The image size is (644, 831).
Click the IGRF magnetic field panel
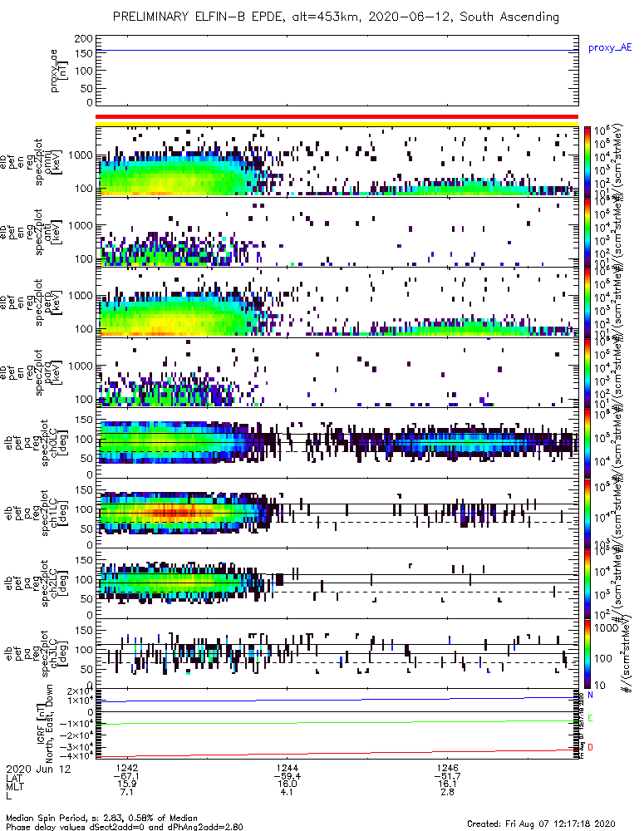337,724
